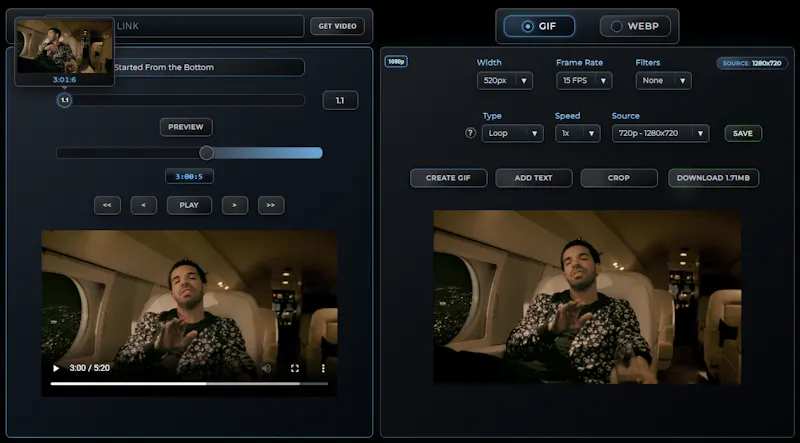Open the Type Loop dropdown
Viewport: 800px width, 443px height.
[x=512, y=133]
